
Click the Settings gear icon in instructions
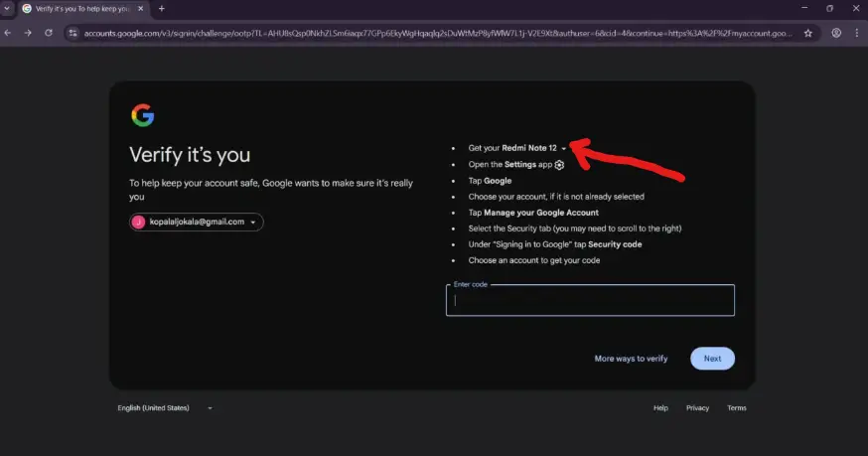tap(560, 165)
